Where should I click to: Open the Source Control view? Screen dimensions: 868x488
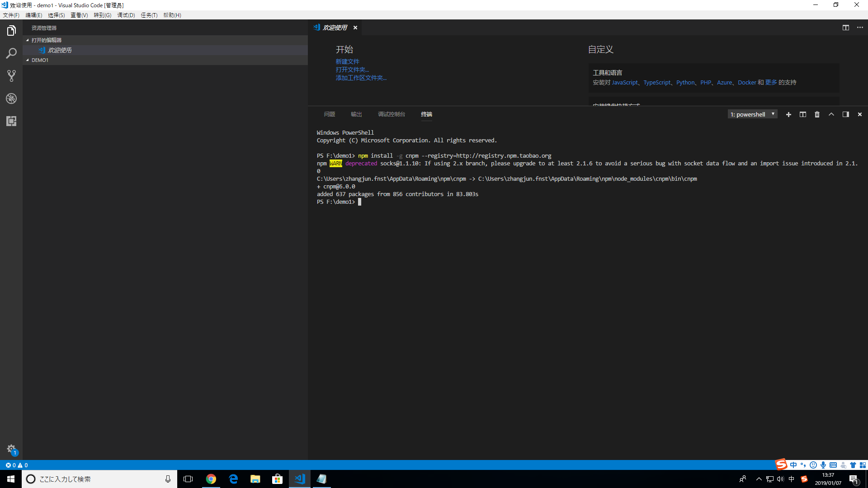pyautogui.click(x=11, y=76)
